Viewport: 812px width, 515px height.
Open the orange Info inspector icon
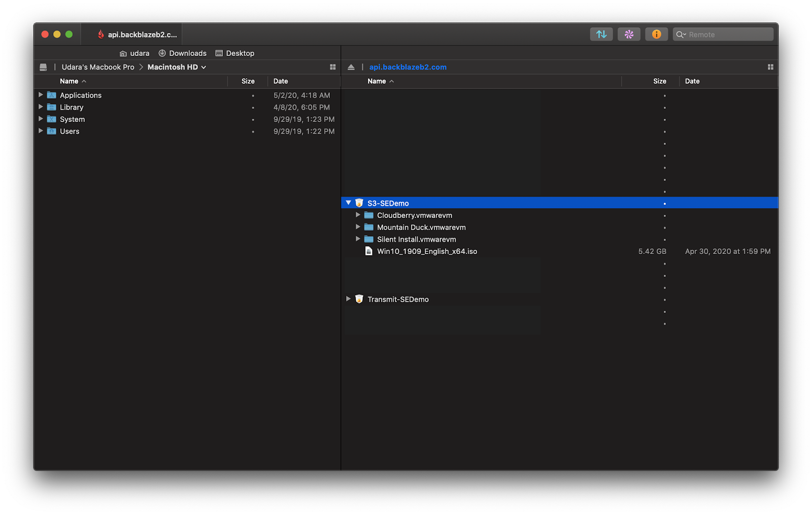pos(656,34)
